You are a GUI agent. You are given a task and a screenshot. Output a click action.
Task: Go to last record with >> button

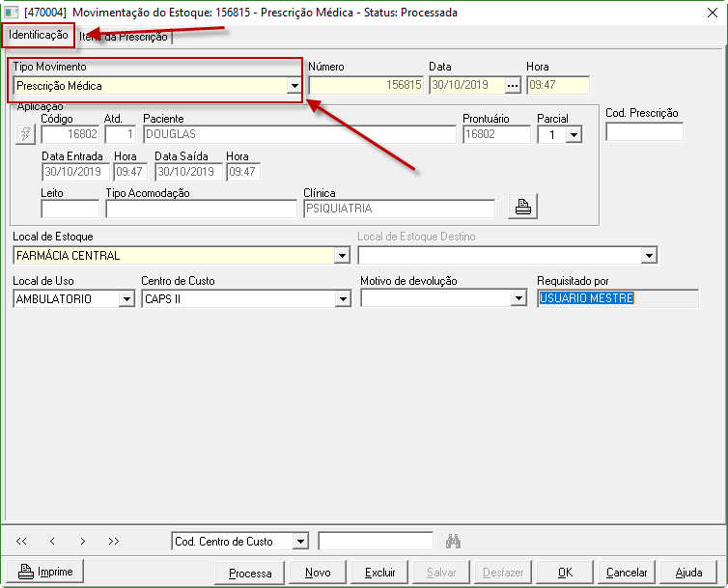point(114,541)
